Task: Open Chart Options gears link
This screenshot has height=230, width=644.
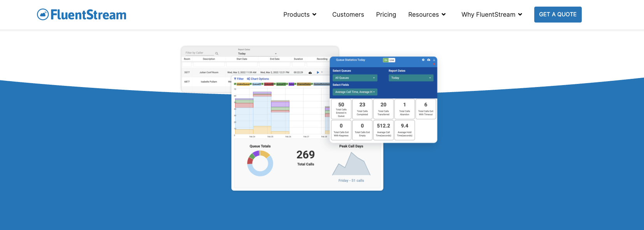Action: point(258,79)
